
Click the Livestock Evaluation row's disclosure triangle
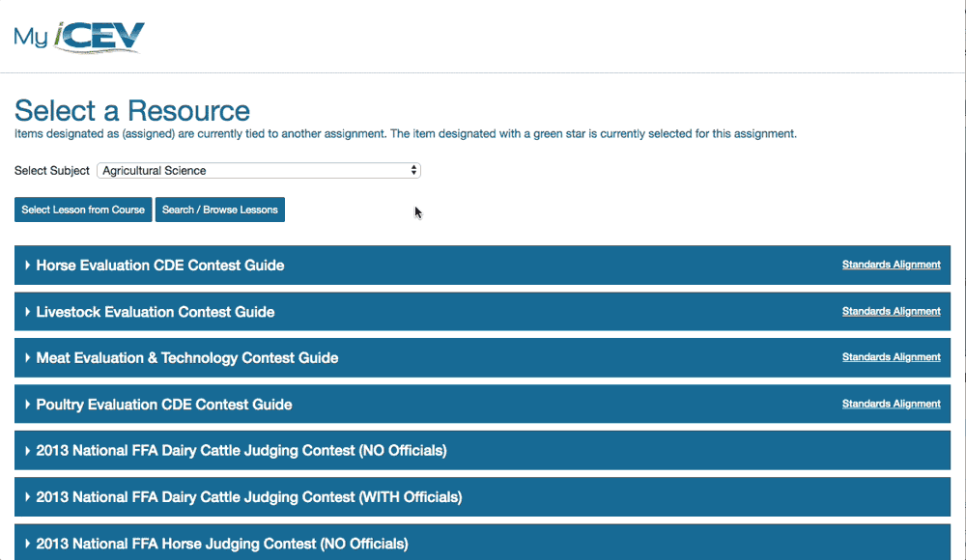[x=30, y=311]
